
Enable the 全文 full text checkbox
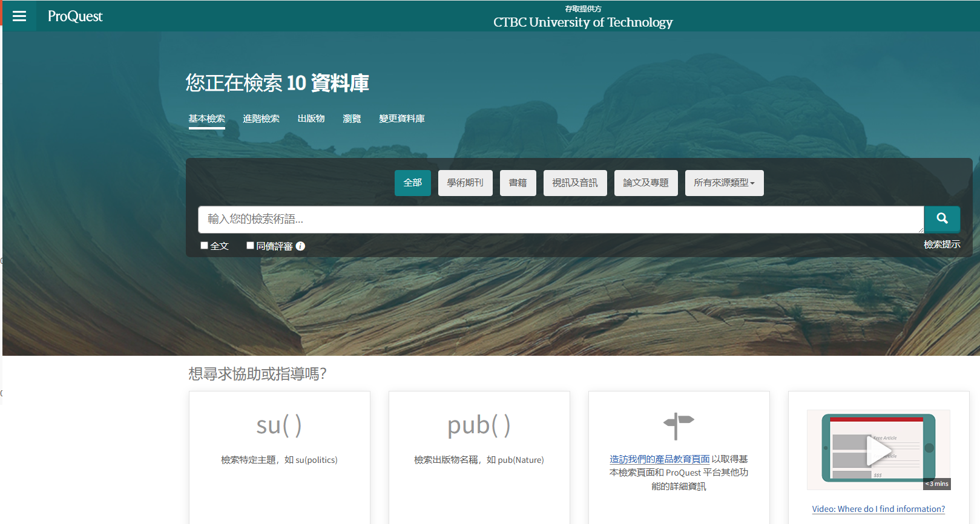pos(205,246)
